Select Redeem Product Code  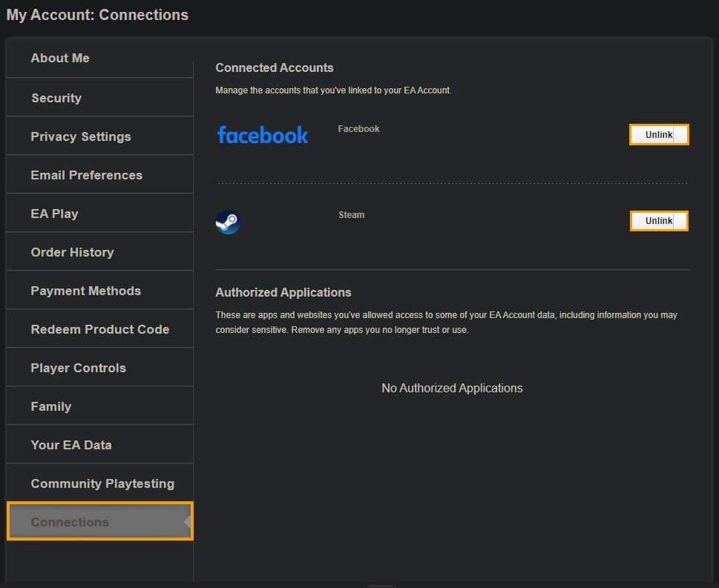[x=99, y=328]
